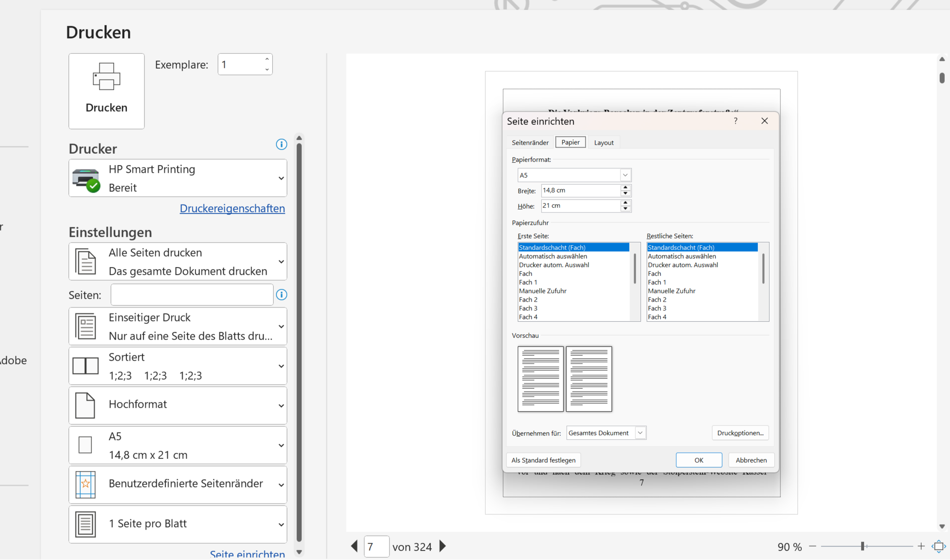Open Alle Seiten drucken dropdown
The width and height of the screenshot is (950, 560).
[x=178, y=261]
